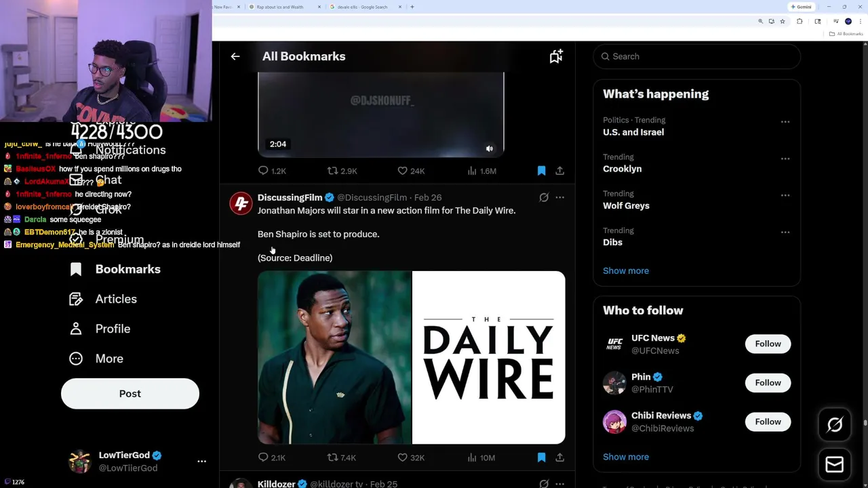Share the DiscussingFilm post

(x=559, y=457)
